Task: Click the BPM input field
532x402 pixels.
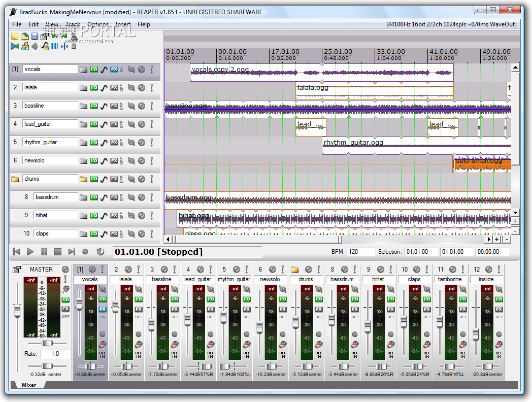Action: click(x=361, y=252)
